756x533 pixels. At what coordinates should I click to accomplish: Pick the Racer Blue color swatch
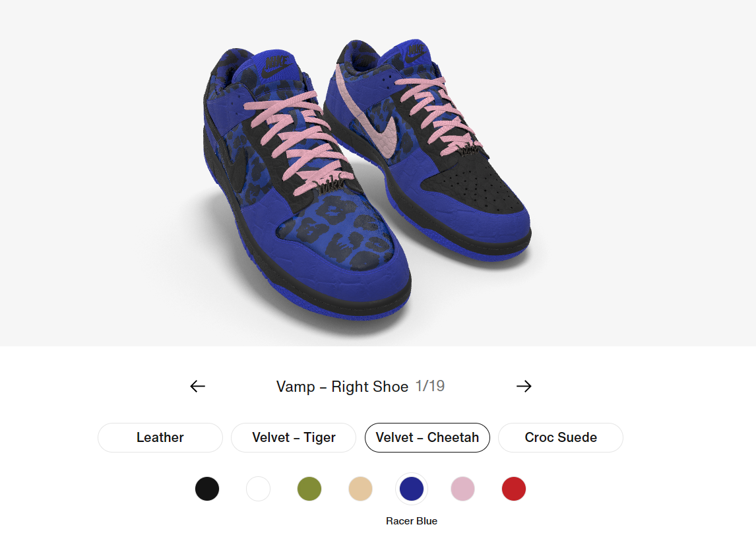click(412, 489)
